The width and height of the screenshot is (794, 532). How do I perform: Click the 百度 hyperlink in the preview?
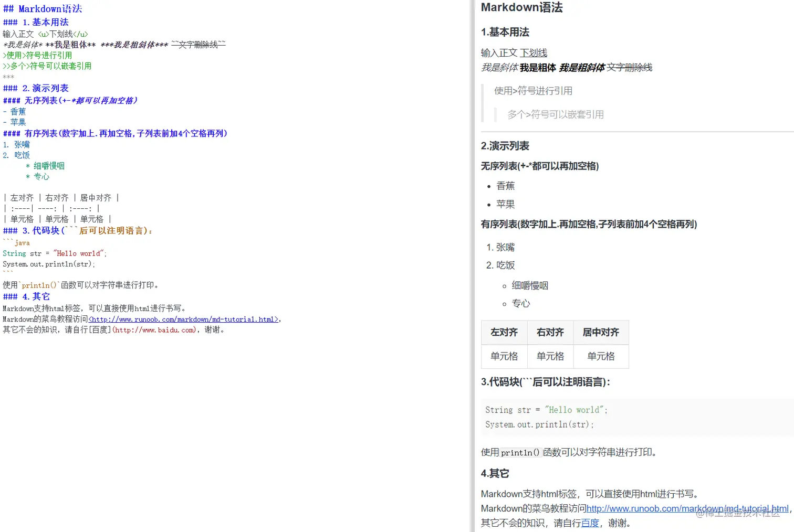tap(590, 523)
